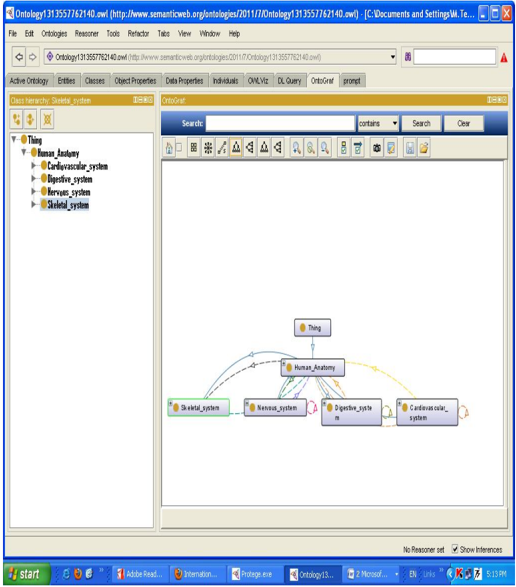Viewport: 516px width, 587px height.
Task: Expand the Nervous_system graph node plus
Action: coord(247,403)
